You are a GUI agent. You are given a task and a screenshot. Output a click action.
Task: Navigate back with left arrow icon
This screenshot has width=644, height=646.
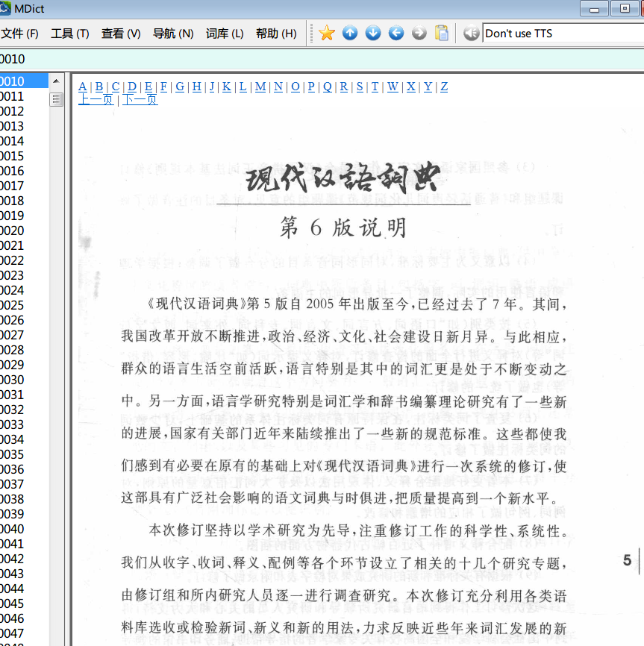[x=396, y=33]
